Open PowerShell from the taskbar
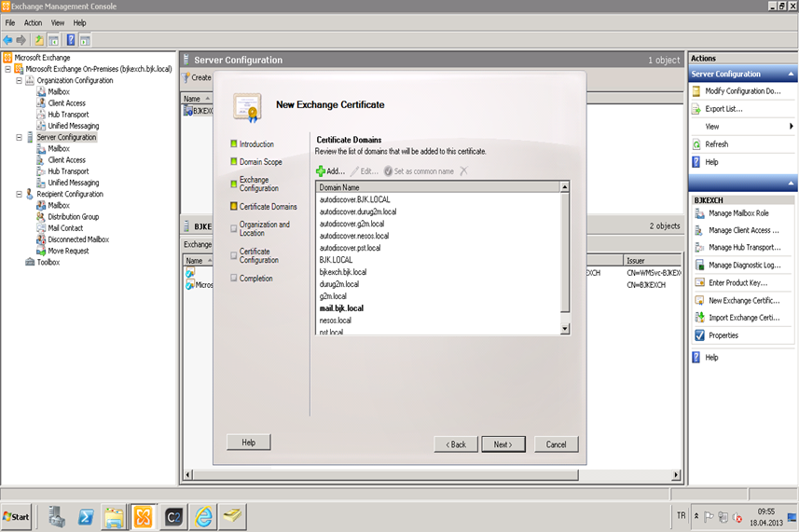The height and width of the screenshot is (532, 799). 86,517
